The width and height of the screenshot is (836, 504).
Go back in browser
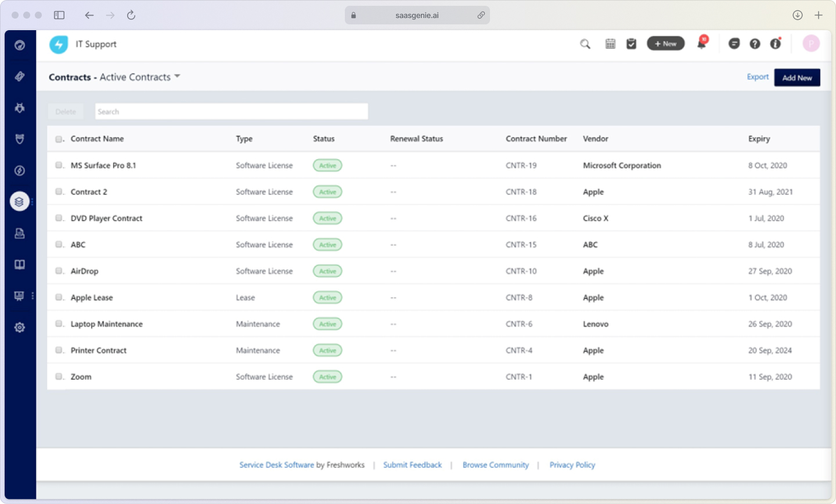pos(89,15)
